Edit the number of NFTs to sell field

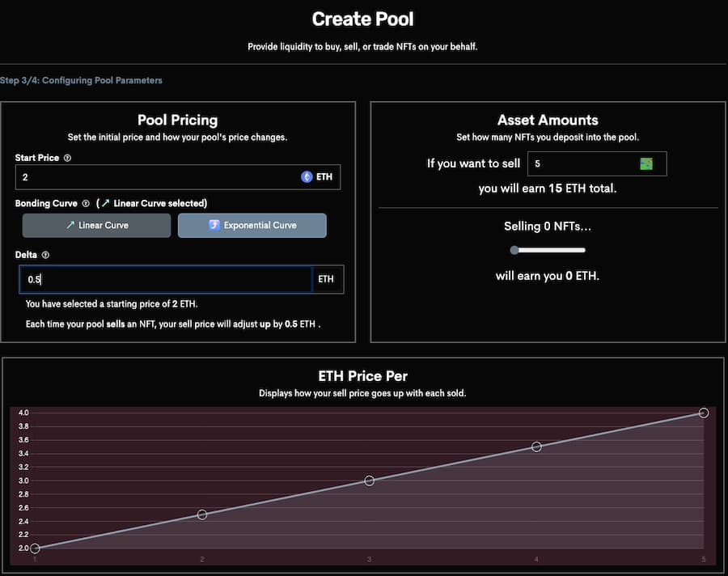[x=581, y=163]
